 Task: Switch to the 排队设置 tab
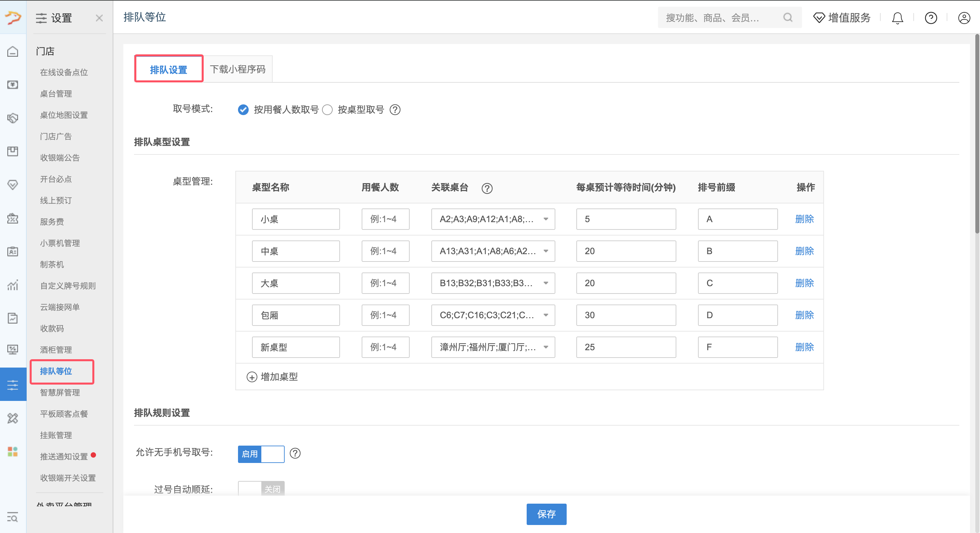coord(169,69)
